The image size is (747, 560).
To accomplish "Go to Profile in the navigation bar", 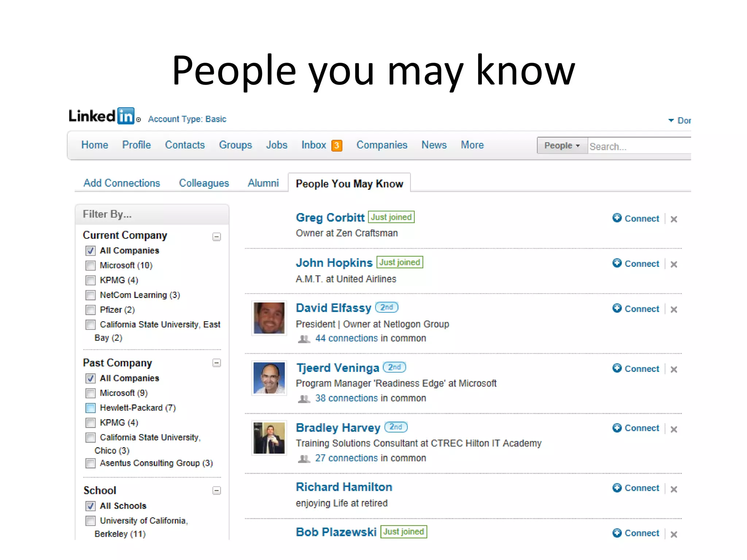I will point(136,145).
